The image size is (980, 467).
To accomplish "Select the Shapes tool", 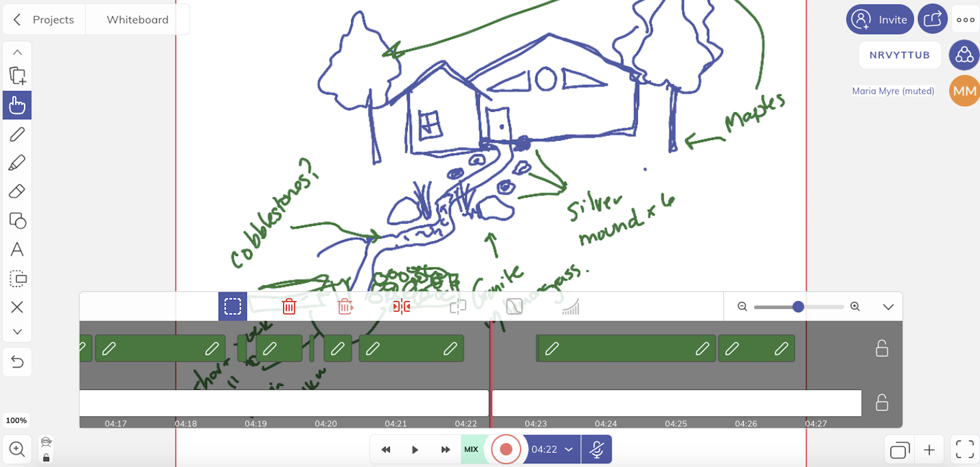I will 17,221.
